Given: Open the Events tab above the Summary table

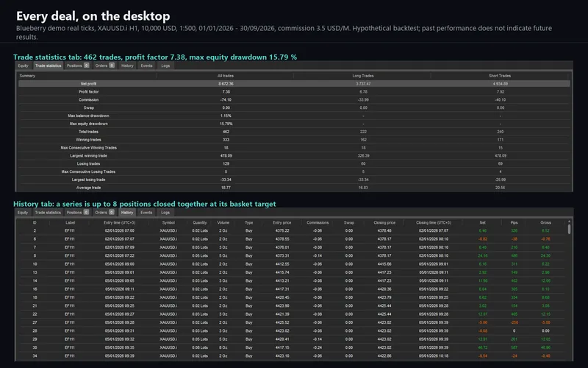Looking at the screenshot, I should click(x=146, y=66).
